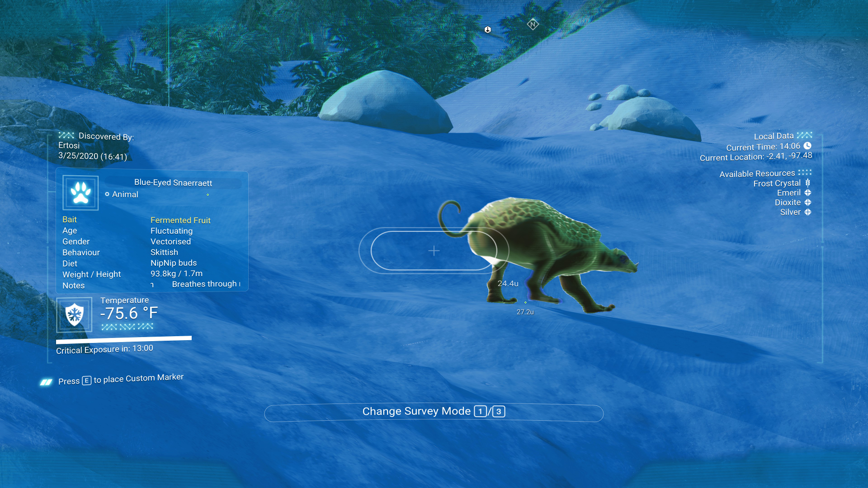
Task: Click the -75.6 °F temperature reading
Action: tap(129, 313)
